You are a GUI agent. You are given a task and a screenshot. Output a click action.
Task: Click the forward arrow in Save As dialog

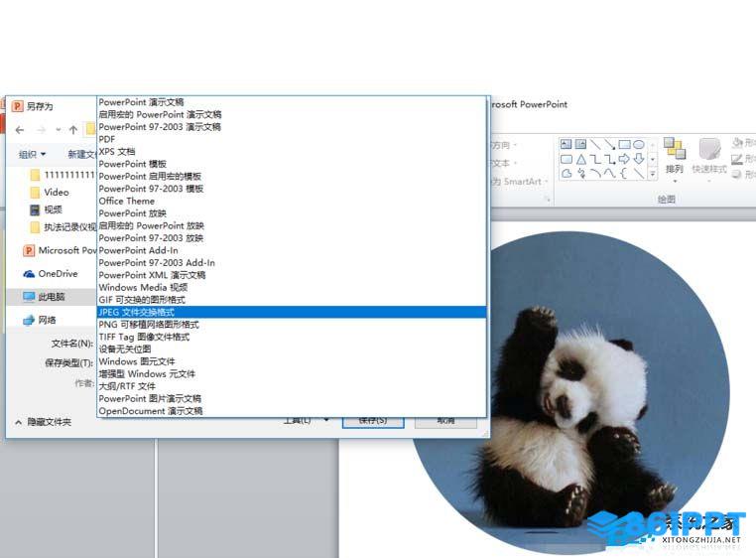pos(41,130)
